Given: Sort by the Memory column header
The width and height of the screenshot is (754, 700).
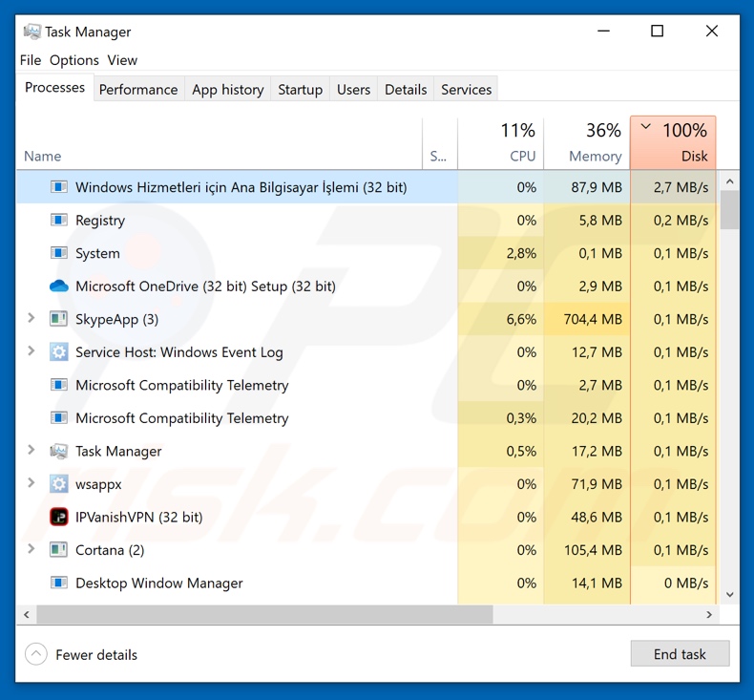Looking at the screenshot, I should pos(587,143).
